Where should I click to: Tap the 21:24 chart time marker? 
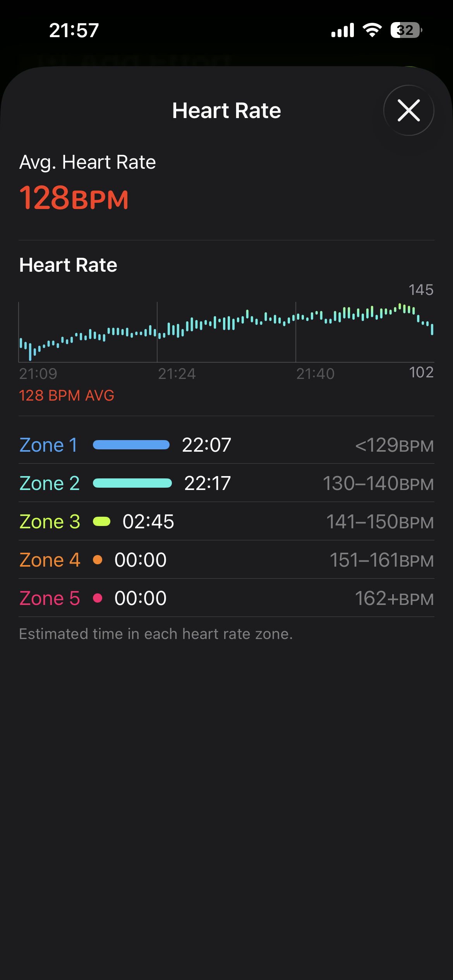[177, 374]
